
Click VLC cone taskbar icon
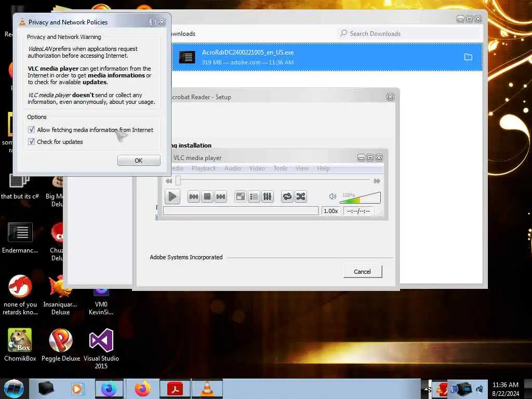pos(207,389)
